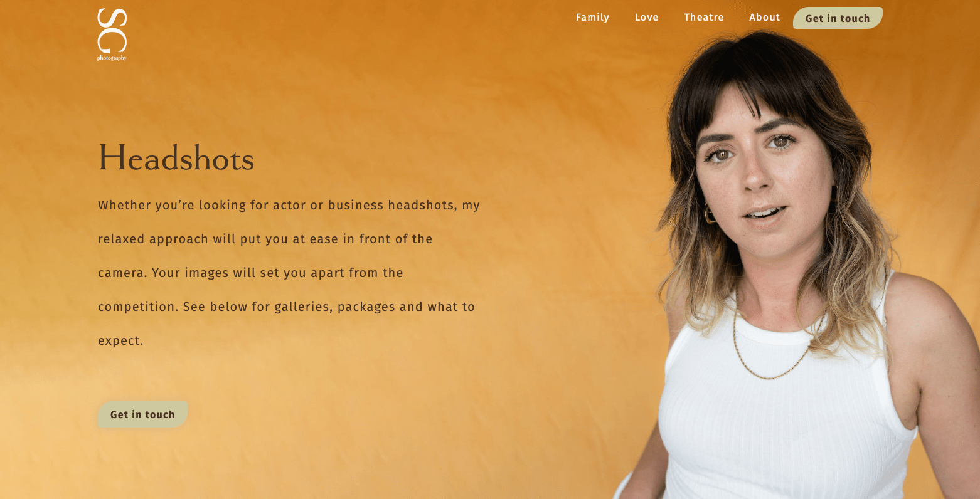The width and height of the screenshot is (980, 499).
Task: Click the SG photography logo
Action: (112, 34)
